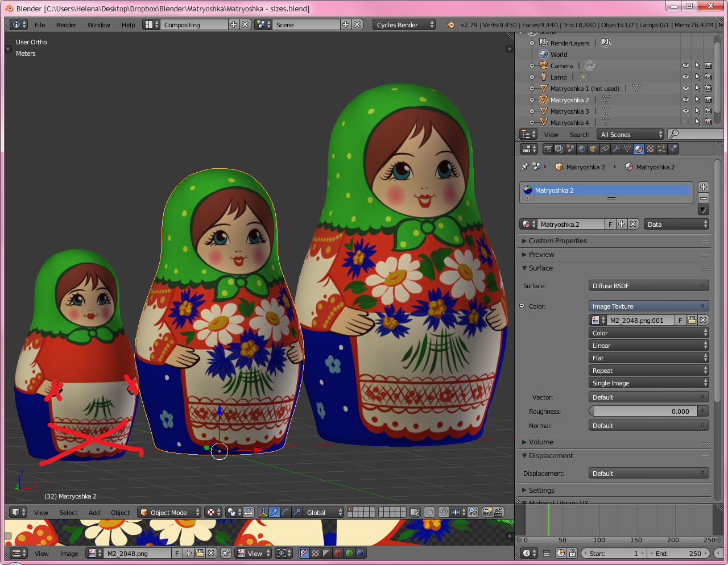Open the Global transform orientation dropdown
Image resolution: width=728 pixels, height=565 pixels.
tap(324, 512)
